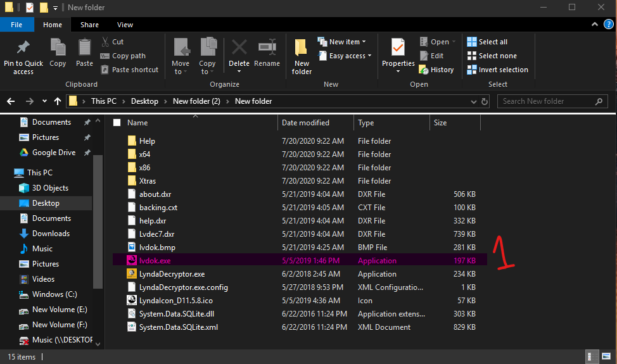Paste from clipboard using ribbon Paste

click(x=84, y=53)
